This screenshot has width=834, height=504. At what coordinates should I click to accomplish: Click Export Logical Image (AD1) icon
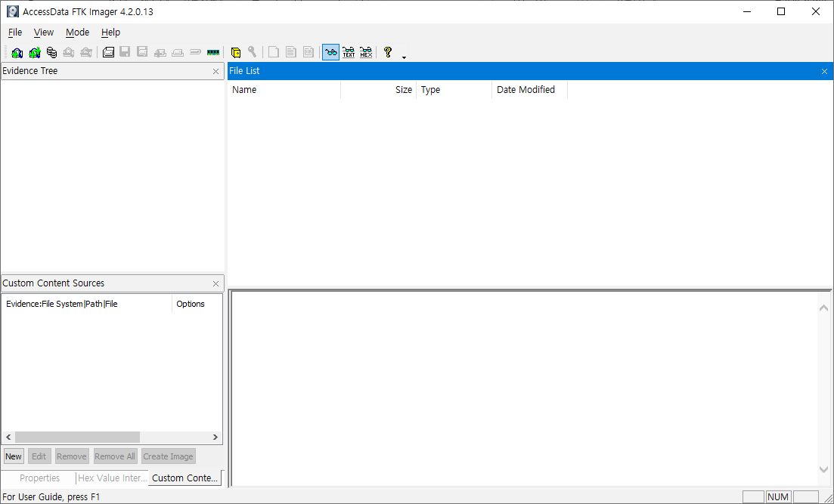[x=142, y=52]
